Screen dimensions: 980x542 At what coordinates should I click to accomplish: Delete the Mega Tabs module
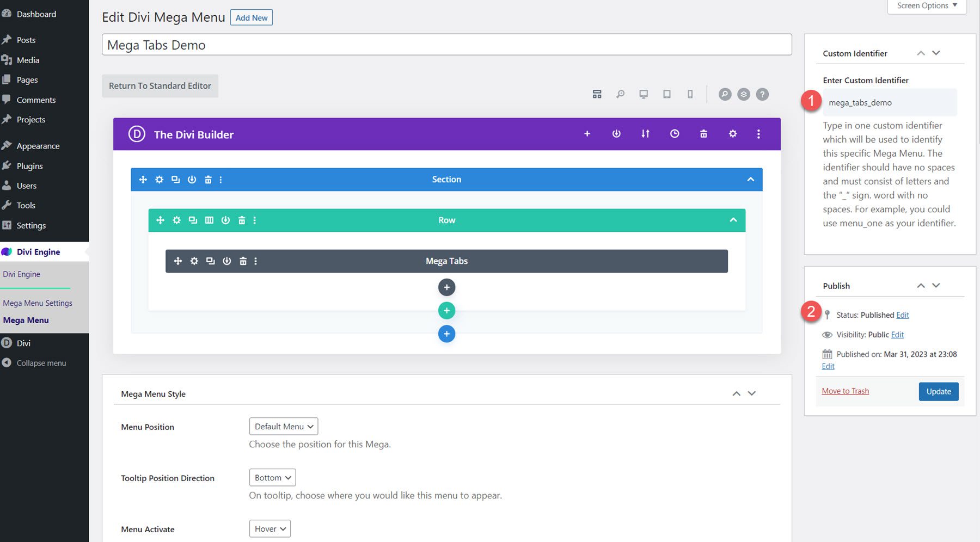tap(243, 261)
